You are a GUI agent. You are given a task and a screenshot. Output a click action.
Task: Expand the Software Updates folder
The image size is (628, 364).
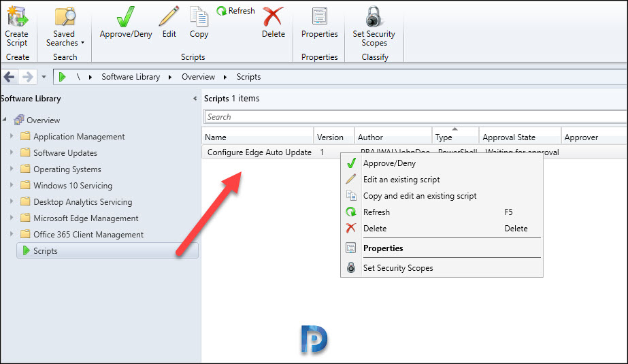pyautogui.click(x=12, y=152)
